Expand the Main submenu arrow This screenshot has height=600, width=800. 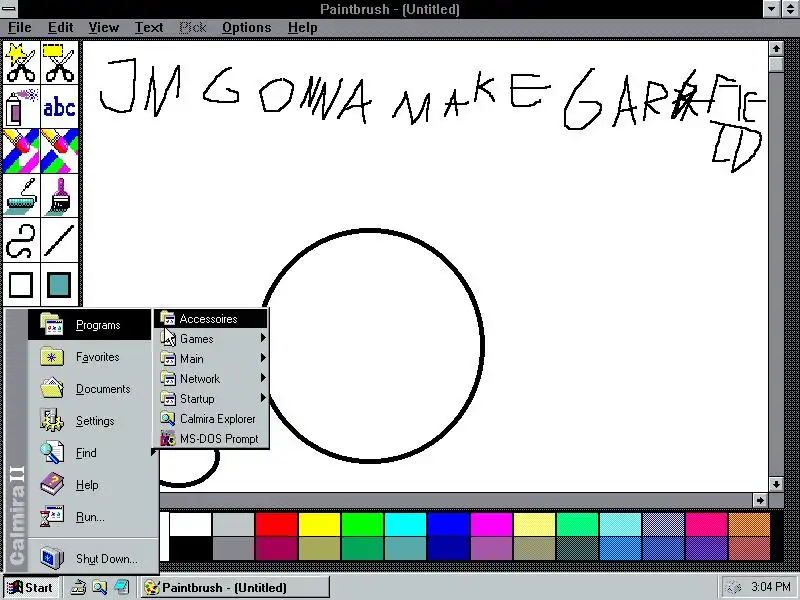pyautogui.click(x=263, y=358)
